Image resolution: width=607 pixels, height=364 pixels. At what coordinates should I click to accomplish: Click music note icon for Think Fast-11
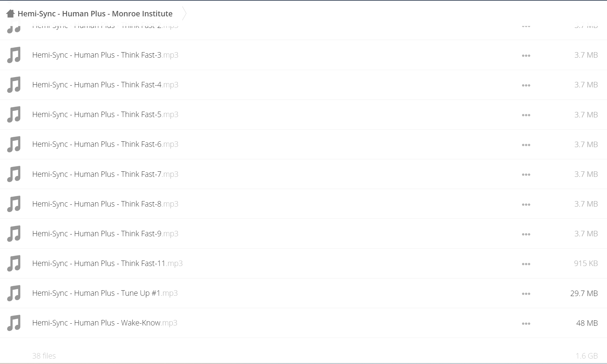pyautogui.click(x=14, y=263)
